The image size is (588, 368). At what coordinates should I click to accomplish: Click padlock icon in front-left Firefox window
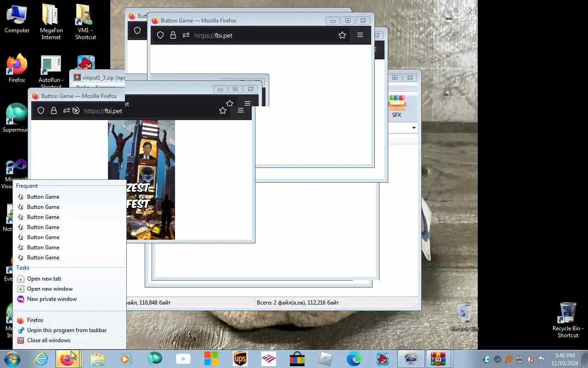[x=54, y=110]
